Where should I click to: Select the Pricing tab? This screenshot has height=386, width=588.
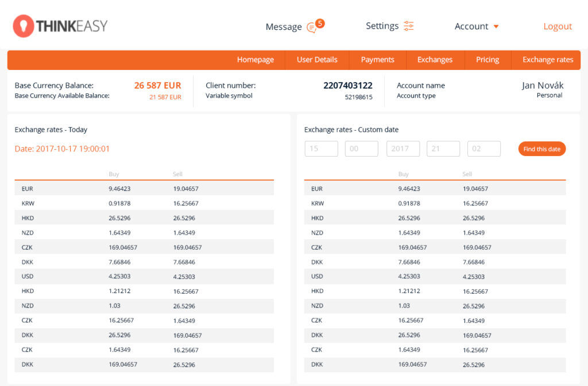pyautogui.click(x=488, y=60)
